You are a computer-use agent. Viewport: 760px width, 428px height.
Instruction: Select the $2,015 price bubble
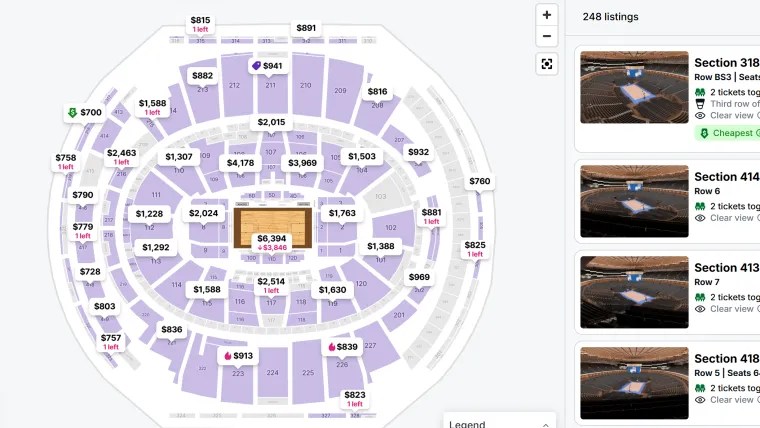click(271, 122)
